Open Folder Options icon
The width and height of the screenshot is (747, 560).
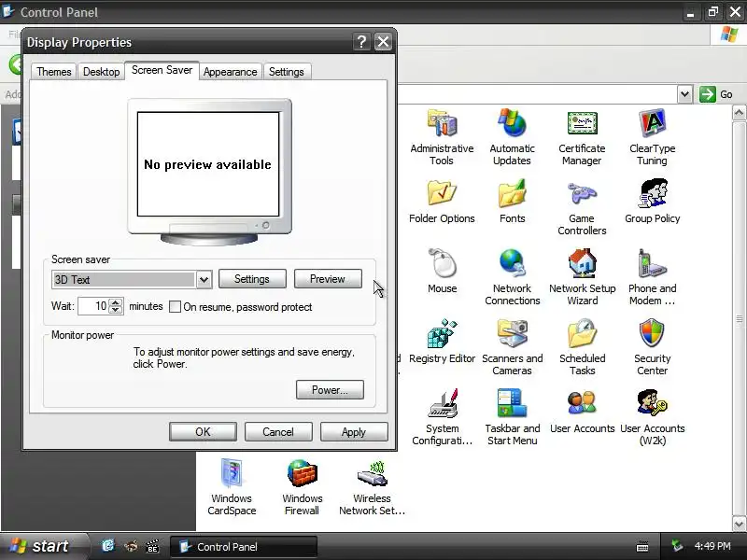442,193
